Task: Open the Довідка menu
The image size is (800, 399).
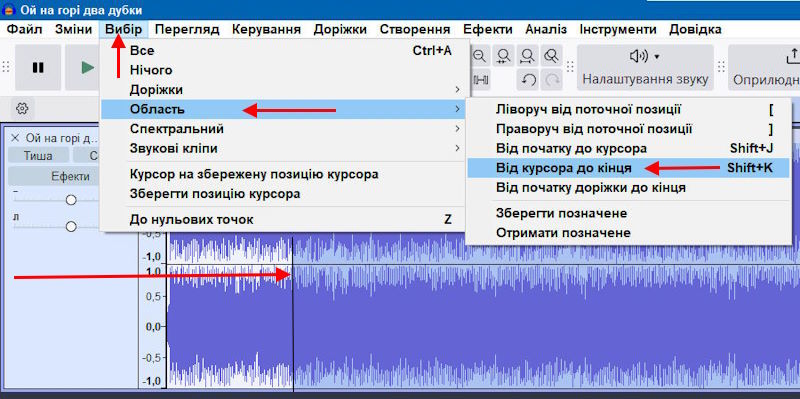Action: pos(695,29)
